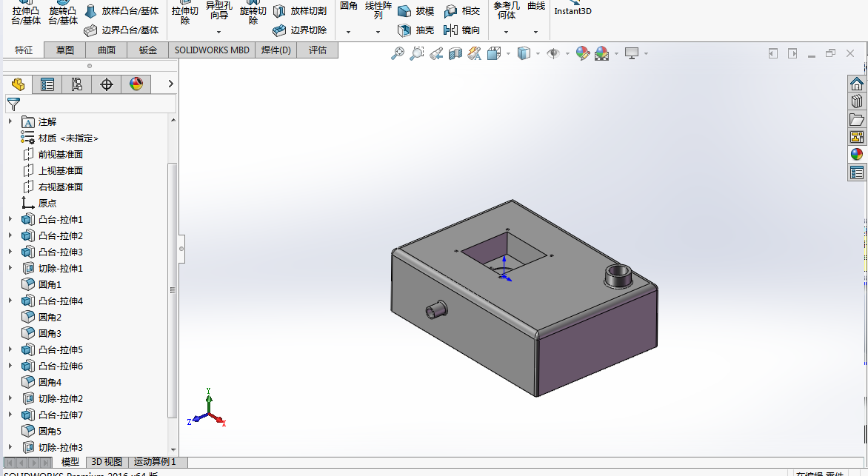This screenshot has height=476, width=868.
Task: Open View Orientation dropdown arrow
Action: 508,54
